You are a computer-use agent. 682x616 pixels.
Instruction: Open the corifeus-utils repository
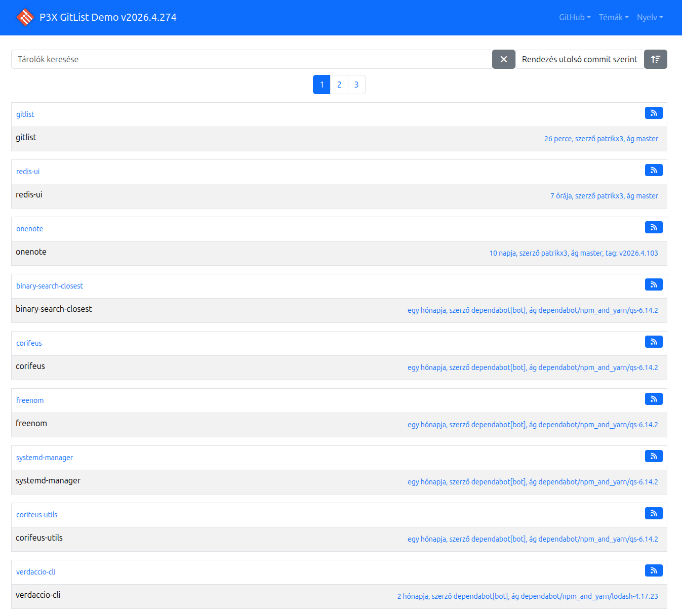tap(36, 514)
